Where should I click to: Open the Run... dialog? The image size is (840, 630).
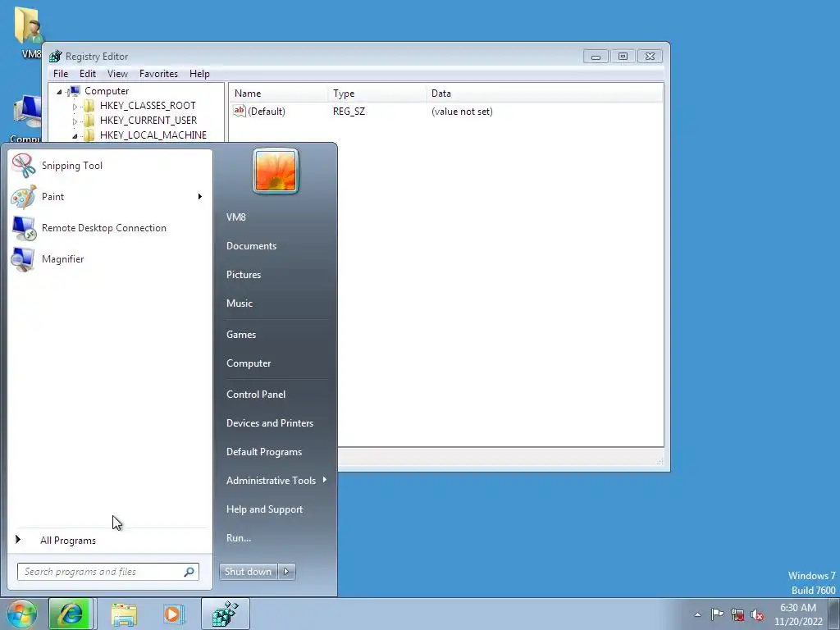[239, 538]
